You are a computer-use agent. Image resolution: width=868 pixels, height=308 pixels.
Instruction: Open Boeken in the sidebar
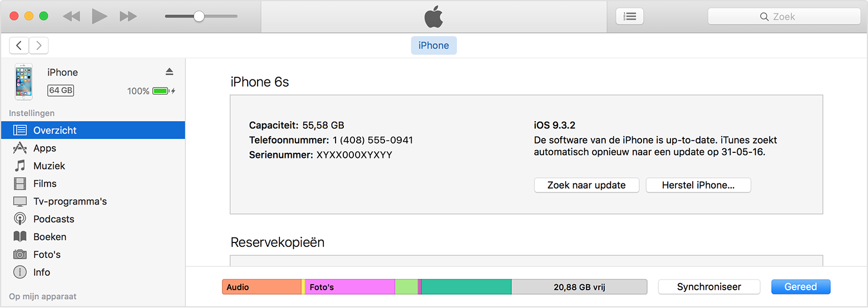(x=93, y=237)
